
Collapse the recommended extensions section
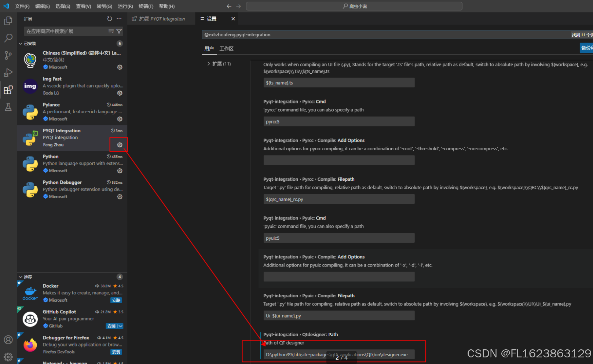(x=21, y=277)
